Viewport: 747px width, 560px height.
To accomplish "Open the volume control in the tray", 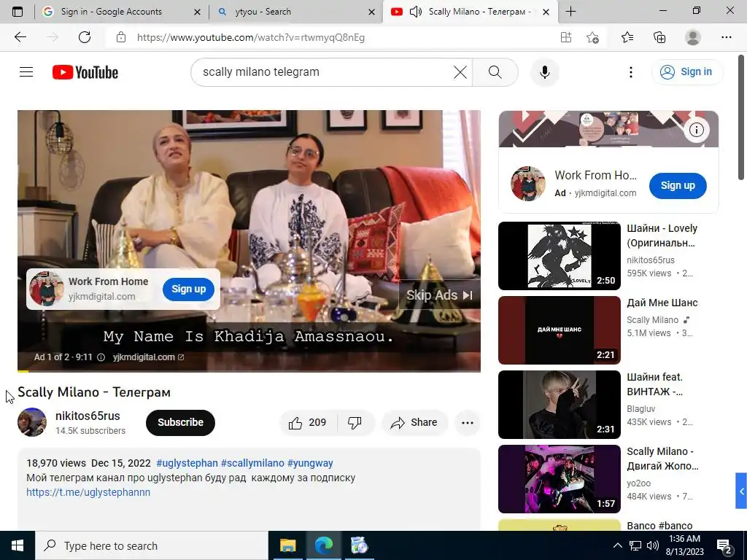I will click(653, 545).
